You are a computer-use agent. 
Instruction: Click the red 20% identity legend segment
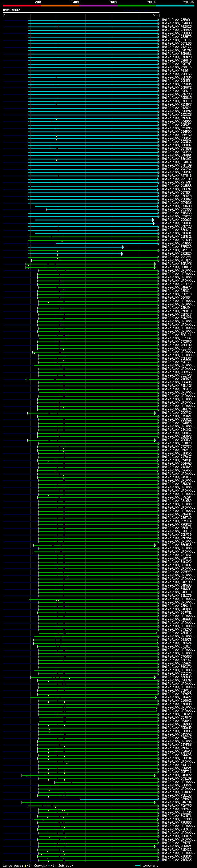pyautogui.click(x=22, y=6)
